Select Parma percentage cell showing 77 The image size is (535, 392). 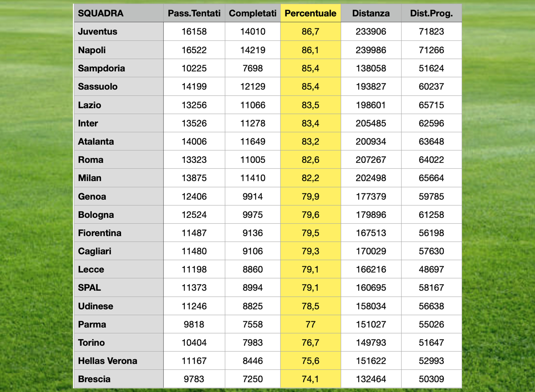pyautogui.click(x=311, y=324)
